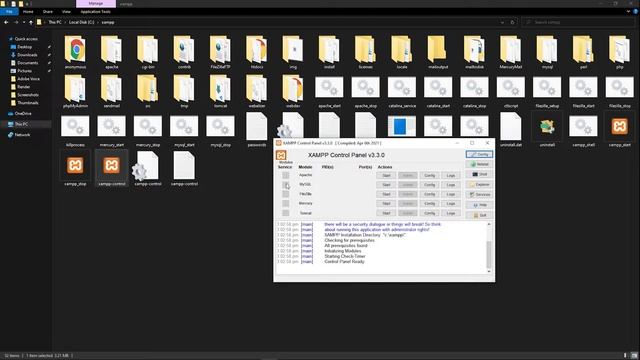
Task: Open Explorer from the XAMPP Control Panel
Action: click(479, 184)
